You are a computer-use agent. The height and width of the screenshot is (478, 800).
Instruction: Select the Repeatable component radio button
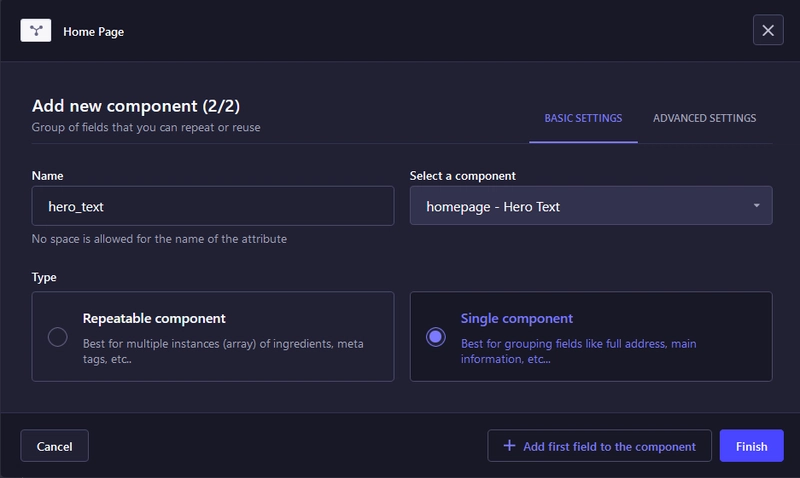58,337
